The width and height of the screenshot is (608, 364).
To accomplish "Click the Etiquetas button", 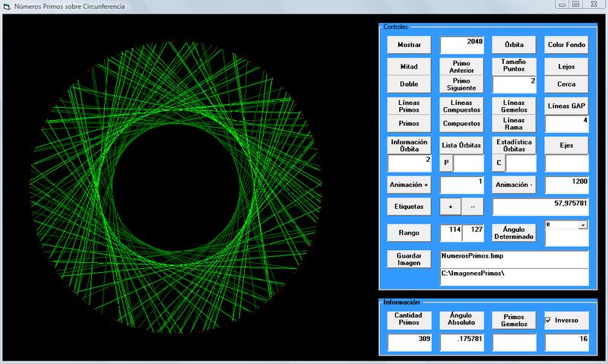I will coord(409,206).
